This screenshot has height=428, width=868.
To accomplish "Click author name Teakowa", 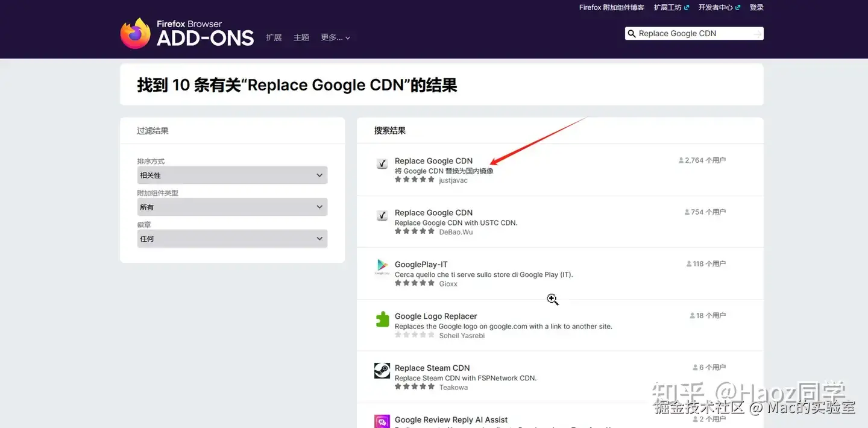I will (453, 388).
